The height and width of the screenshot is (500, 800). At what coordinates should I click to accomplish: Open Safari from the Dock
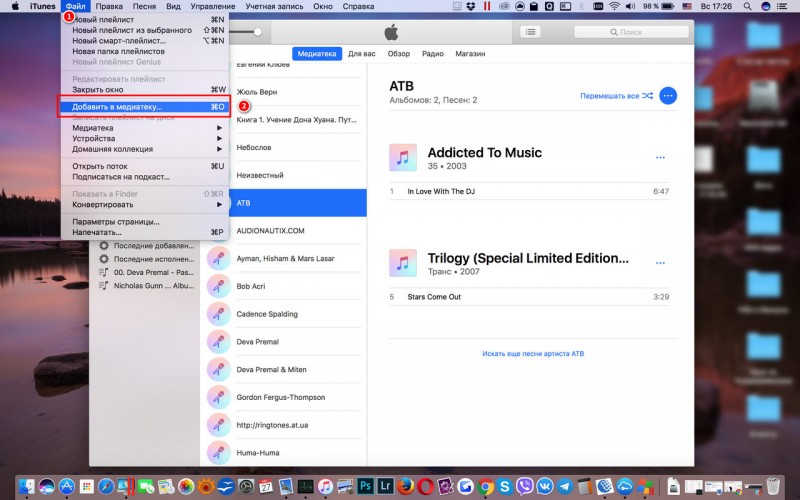tap(106, 486)
